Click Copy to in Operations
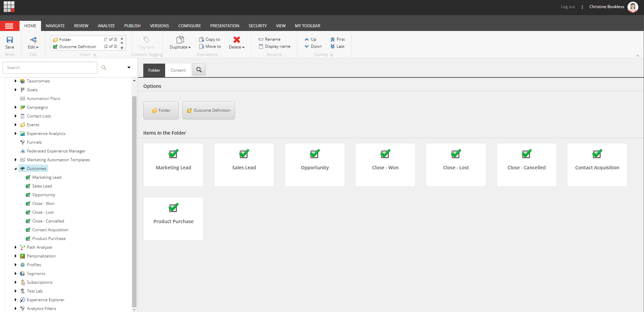Image resolution: width=644 pixels, height=312 pixels. [x=210, y=39]
